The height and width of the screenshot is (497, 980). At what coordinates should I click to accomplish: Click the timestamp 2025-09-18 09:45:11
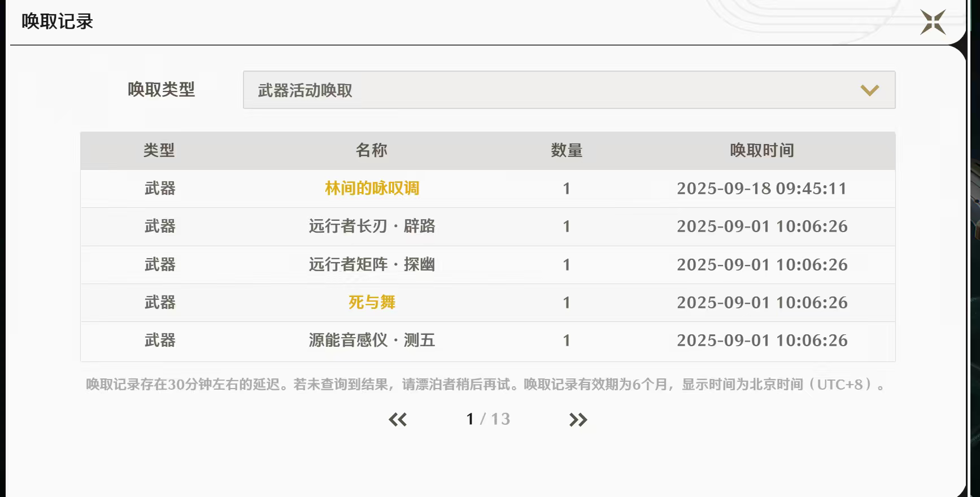(761, 188)
